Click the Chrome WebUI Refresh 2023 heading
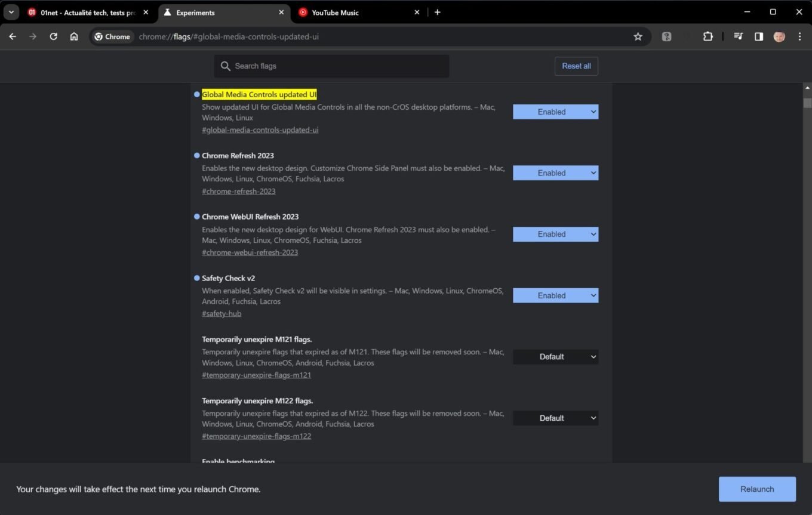This screenshot has width=812, height=515. pos(250,217)
